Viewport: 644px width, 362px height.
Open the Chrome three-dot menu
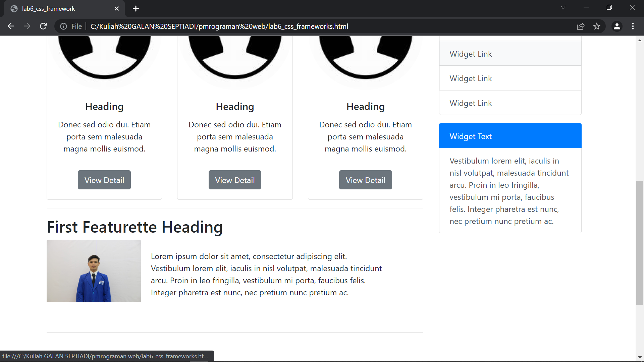pyautogui.click(x=633, y=26)
